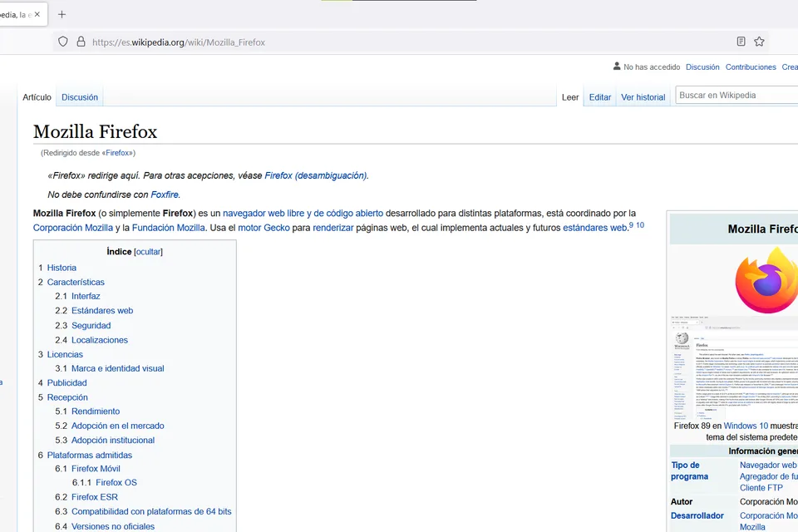Jump to section 2.3 Seguridad
Screen dimensions: 798x532
[x=91, y=325]
